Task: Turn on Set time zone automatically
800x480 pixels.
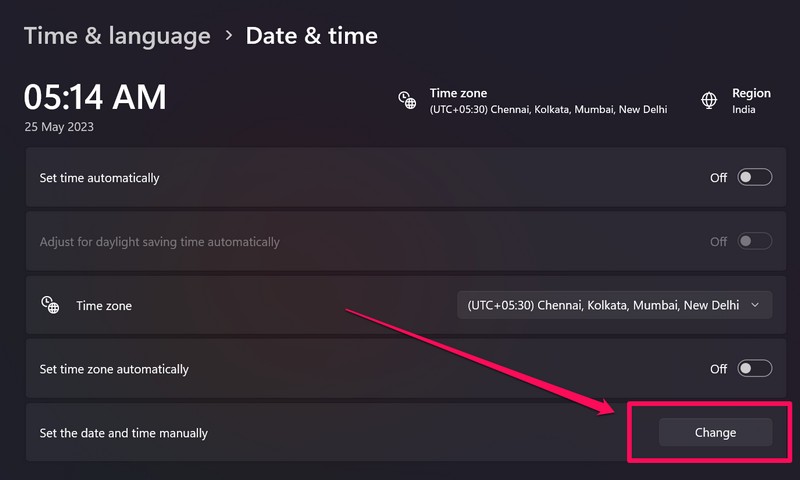Action: click(x=755, y=368)
